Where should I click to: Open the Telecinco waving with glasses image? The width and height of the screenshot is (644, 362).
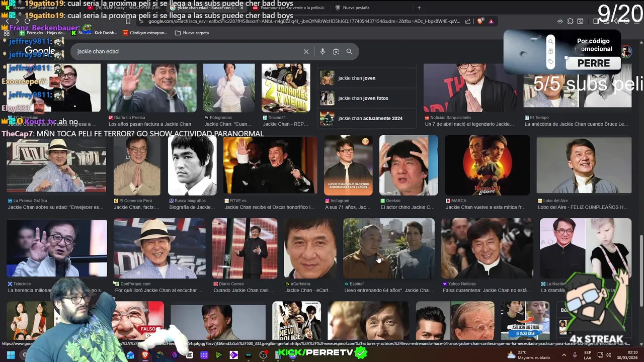(x=56, y=248)
